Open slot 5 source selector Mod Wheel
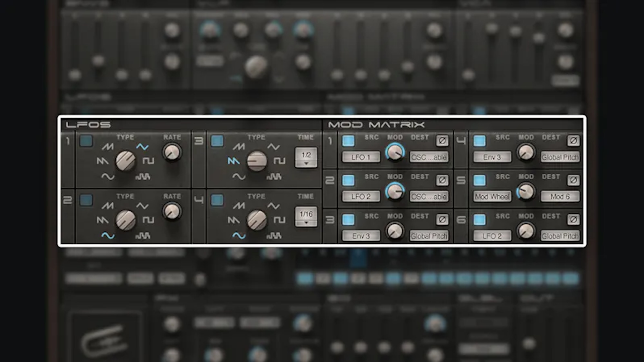 (492, 197)
